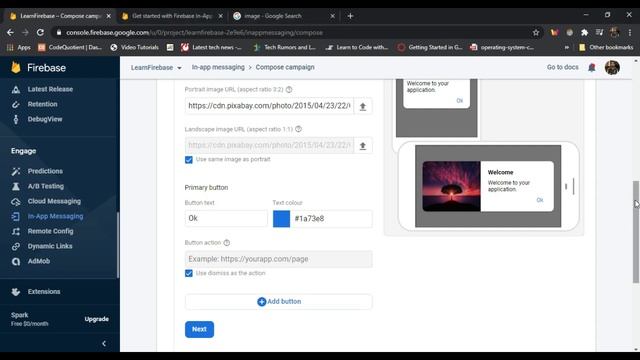Open Apps in the bookmarks bar
Screen dimensions: 640x360
(x=19, y=47)
